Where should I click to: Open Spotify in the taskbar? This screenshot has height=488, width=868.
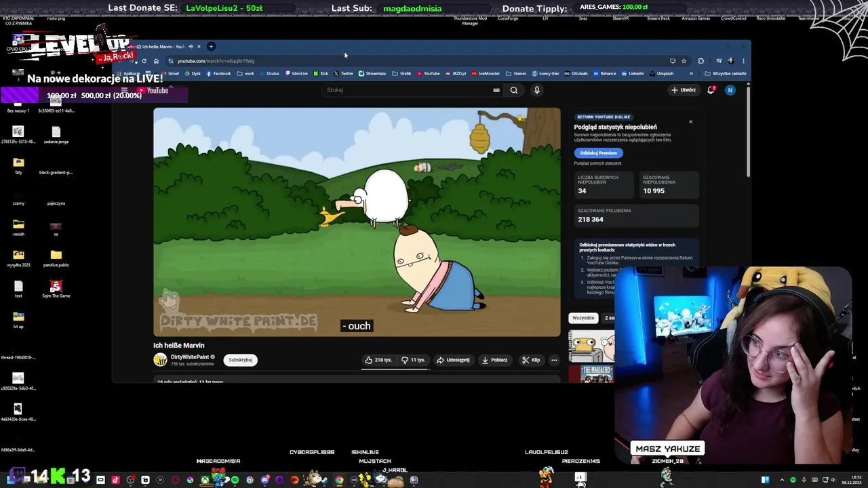point(235,480)
